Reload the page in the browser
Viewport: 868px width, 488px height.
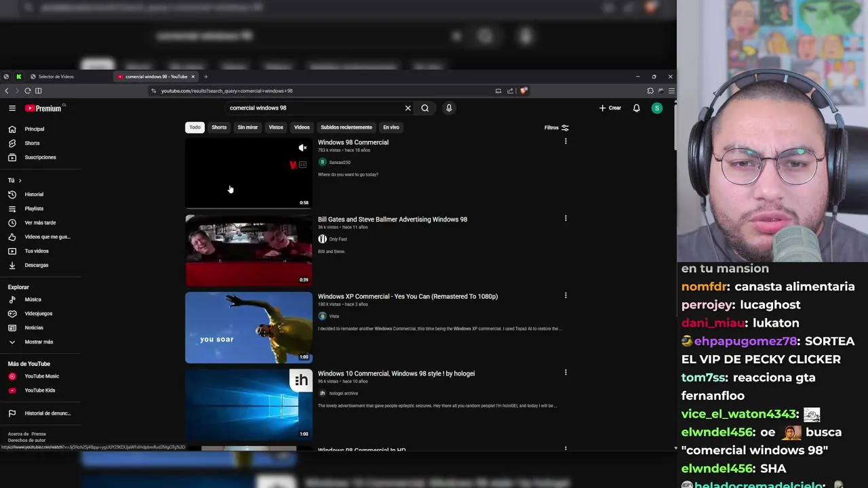(28, 91)
